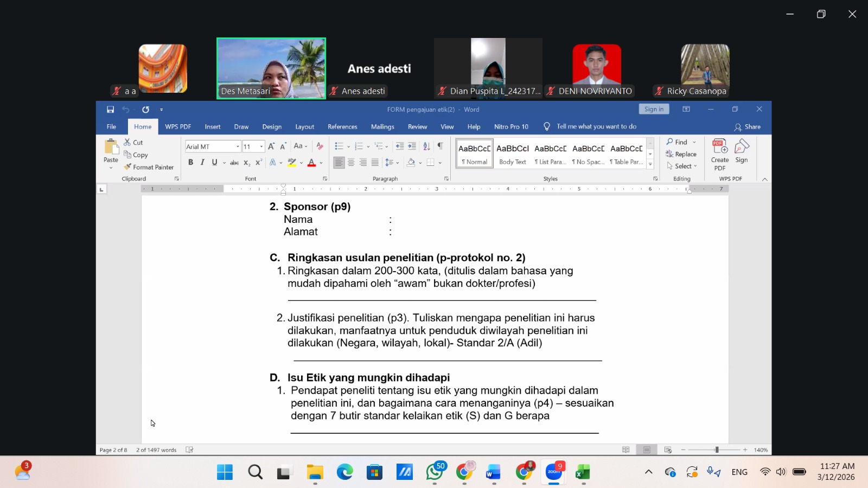The image size is (868, 488).
Task: Toggle italic formatting
Action: [202, 162]
